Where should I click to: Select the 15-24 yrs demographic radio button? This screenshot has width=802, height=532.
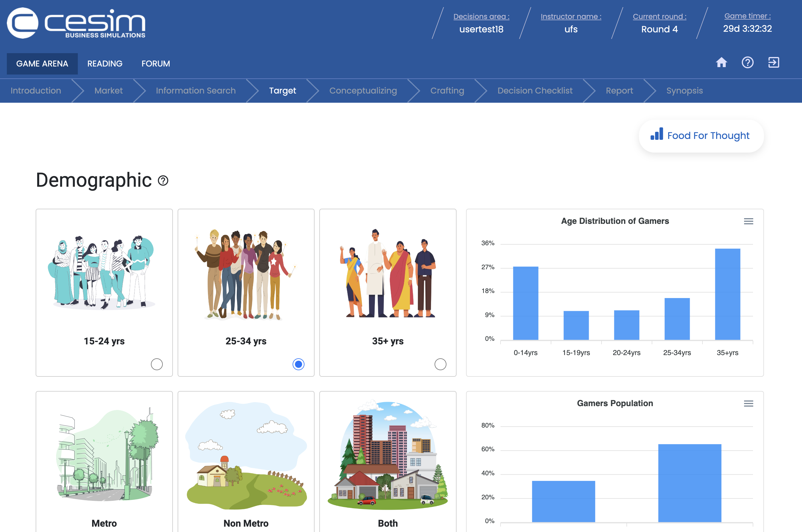tap(157, 364)
